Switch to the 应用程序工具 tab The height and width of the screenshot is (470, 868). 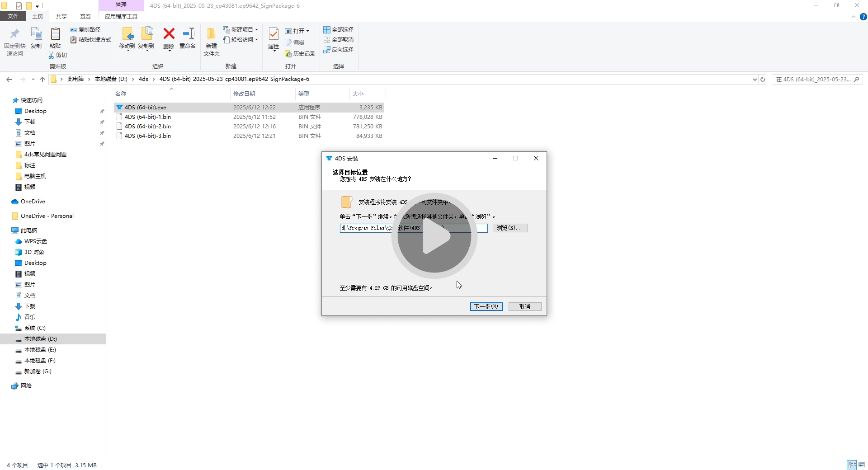121,16
